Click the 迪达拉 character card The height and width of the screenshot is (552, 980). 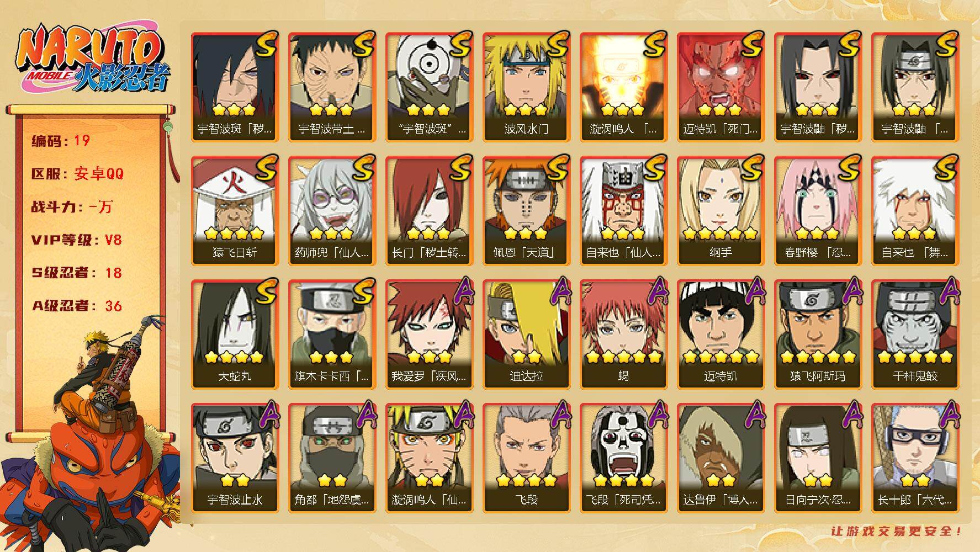(526, 335)
